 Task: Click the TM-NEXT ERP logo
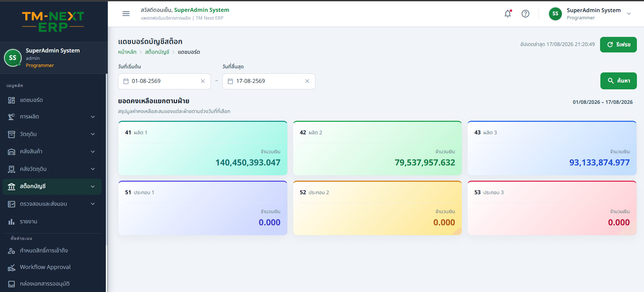coord(53,21)
